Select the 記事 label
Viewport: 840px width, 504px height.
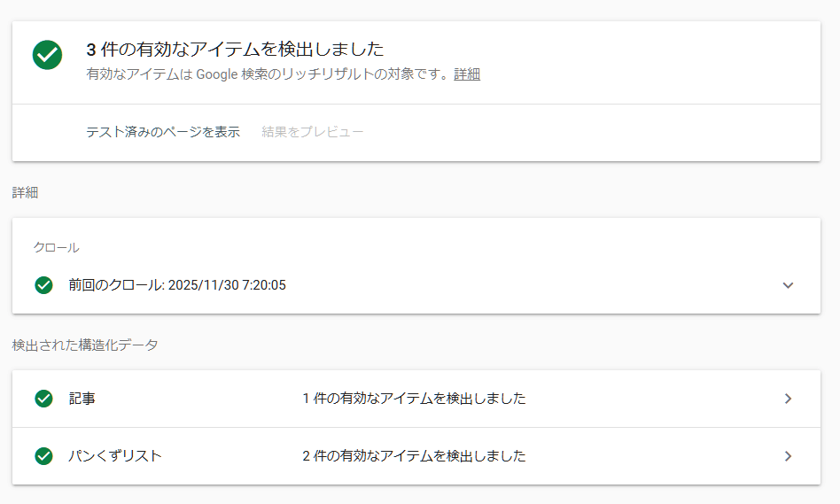82,399
